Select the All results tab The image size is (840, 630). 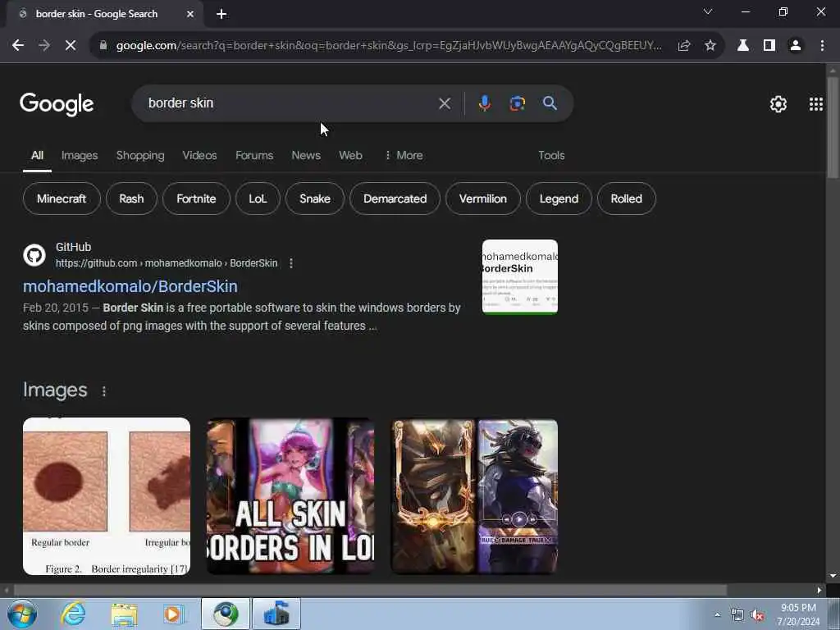[37, 155]
